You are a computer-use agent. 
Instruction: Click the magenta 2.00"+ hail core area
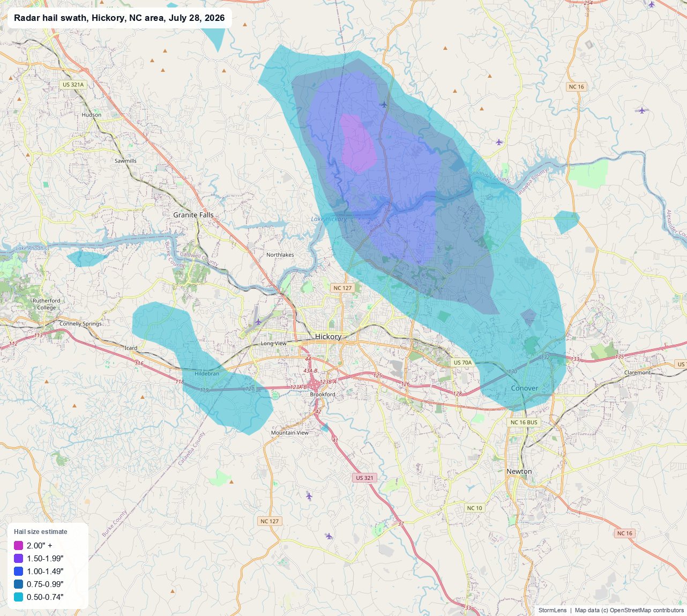359,143
